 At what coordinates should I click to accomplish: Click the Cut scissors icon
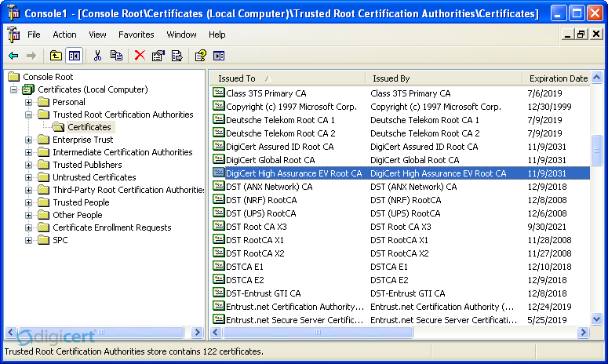[98, 56]
